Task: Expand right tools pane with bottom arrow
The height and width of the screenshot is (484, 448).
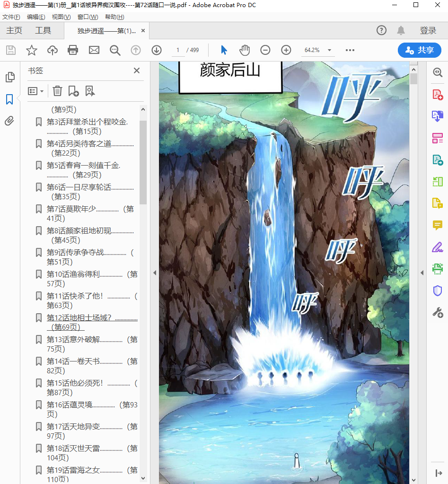Action: click(x=439, y=473)
